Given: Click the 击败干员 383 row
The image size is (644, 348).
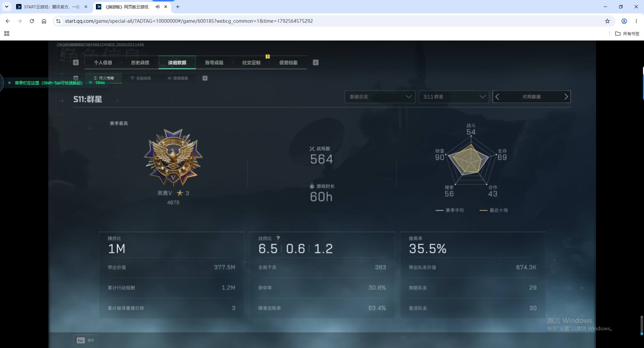Looking at the screenshot, I should click(322, 267).
